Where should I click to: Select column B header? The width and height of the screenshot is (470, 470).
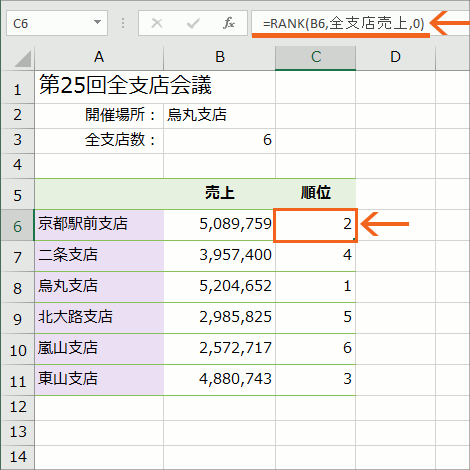click(x=220, y=57)
